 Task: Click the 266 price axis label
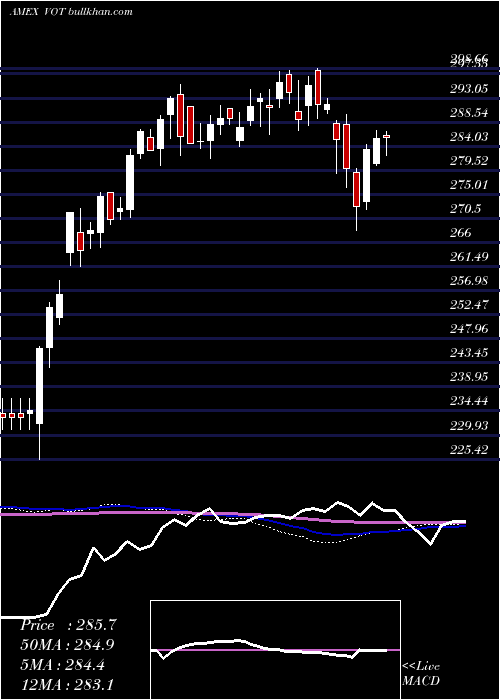coord(461,233)
